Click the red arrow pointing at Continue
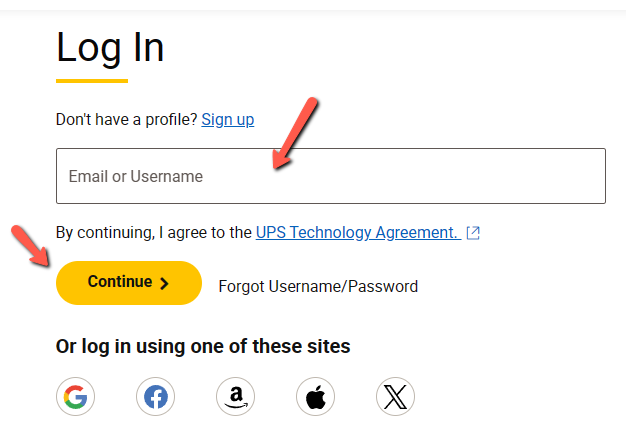Screen dimensions: 626x446 pyautogui.click(x=30, y=246)
